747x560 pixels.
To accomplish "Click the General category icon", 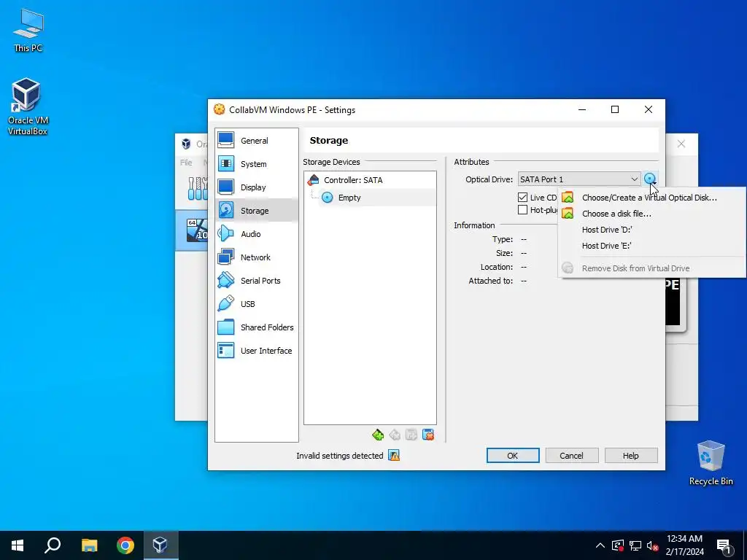I will click(x=226, y=140).
